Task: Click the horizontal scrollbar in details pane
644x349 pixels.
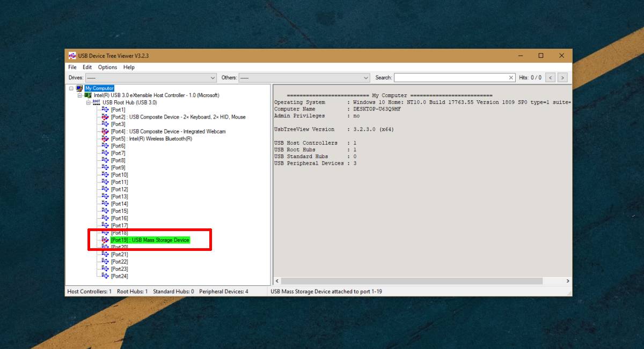Action: (x=412, y=281)
